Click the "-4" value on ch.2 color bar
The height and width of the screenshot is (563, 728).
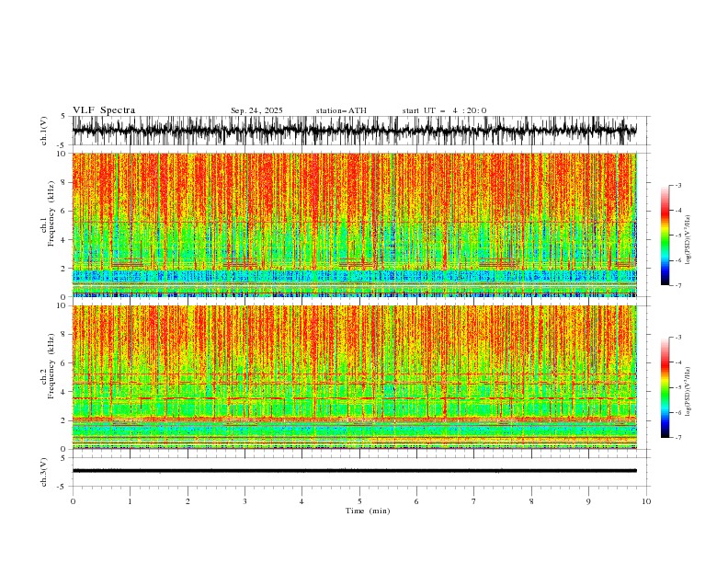(677, 362)
